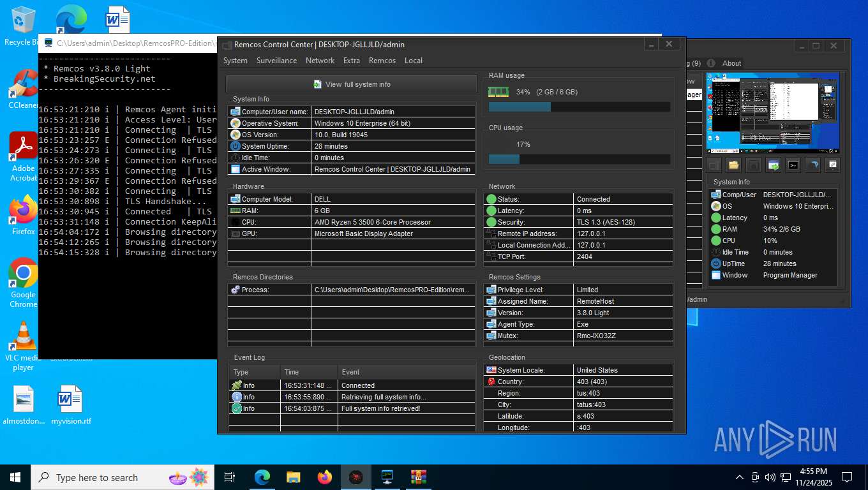Click the Time column header in Event Log

coord(309,372)
